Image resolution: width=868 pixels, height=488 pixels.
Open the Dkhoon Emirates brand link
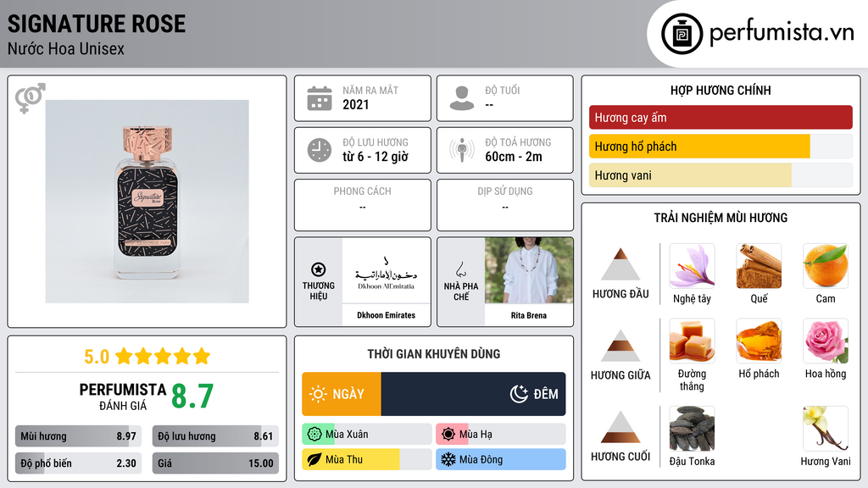pos(386,315)
